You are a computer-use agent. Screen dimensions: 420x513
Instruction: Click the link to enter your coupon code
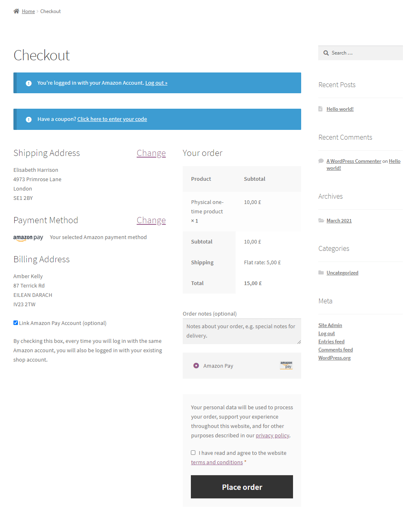click(112, 119)
